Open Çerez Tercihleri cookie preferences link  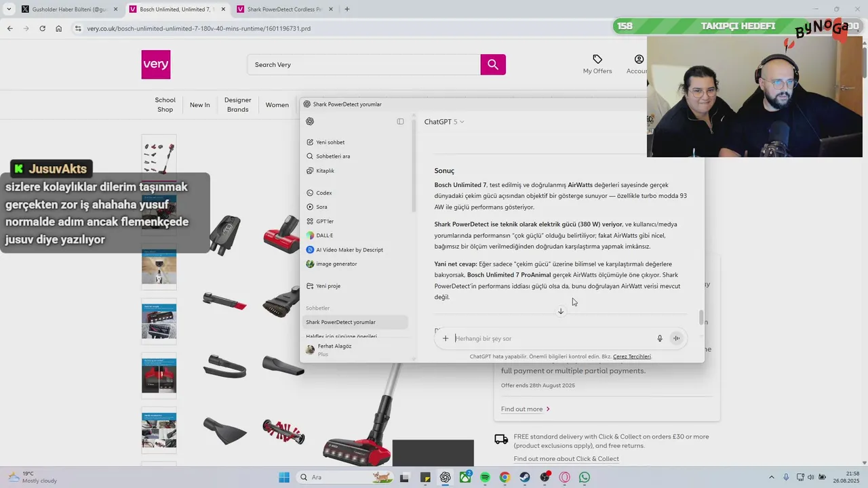632,357
